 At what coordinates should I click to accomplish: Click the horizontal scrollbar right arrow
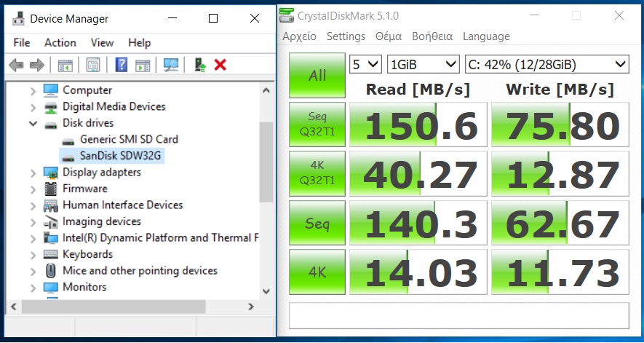coord(251,307)
